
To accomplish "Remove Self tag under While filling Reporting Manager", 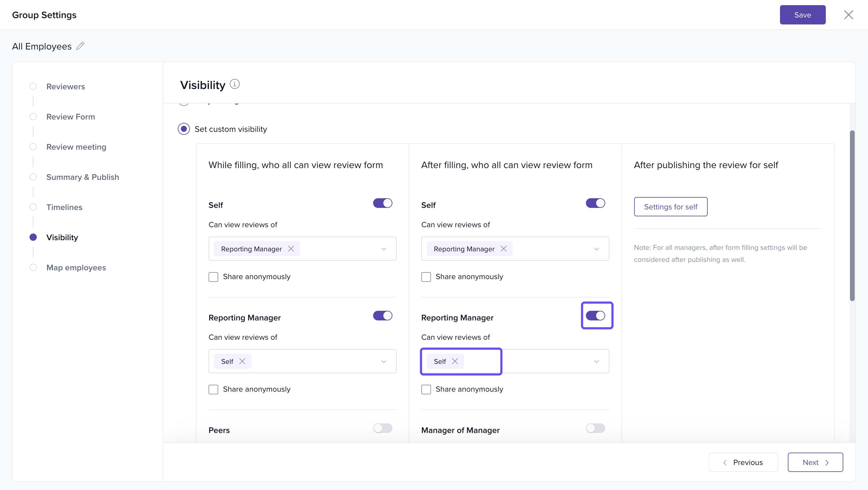I will point(242,361).
